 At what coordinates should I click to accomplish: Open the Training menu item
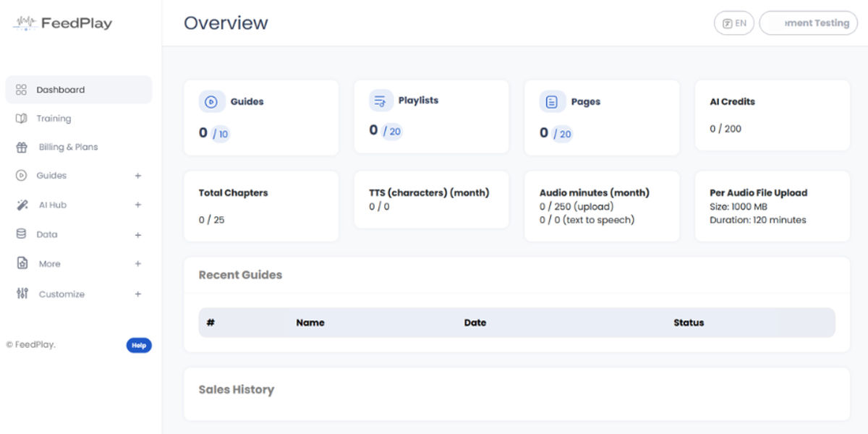[x=54, y=119]
